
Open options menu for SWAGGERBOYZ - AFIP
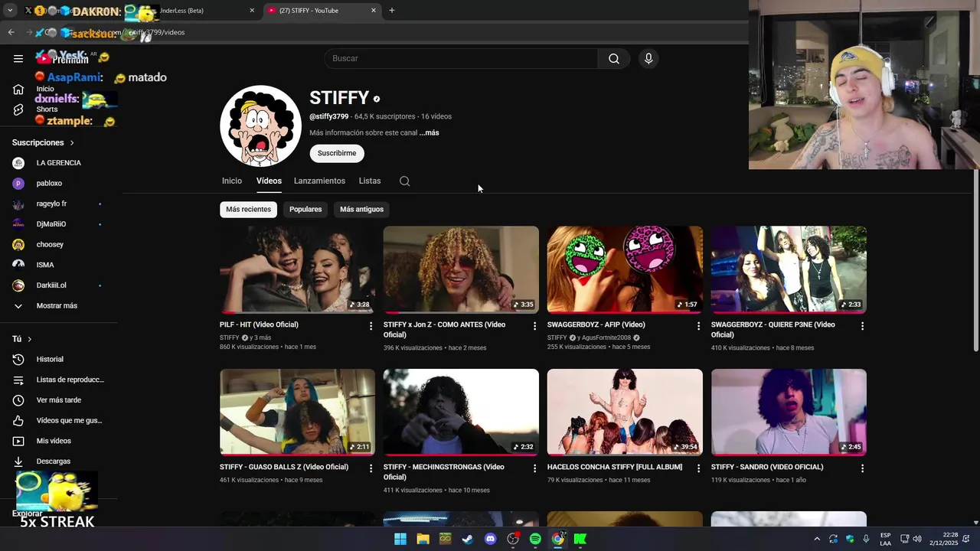698,326
